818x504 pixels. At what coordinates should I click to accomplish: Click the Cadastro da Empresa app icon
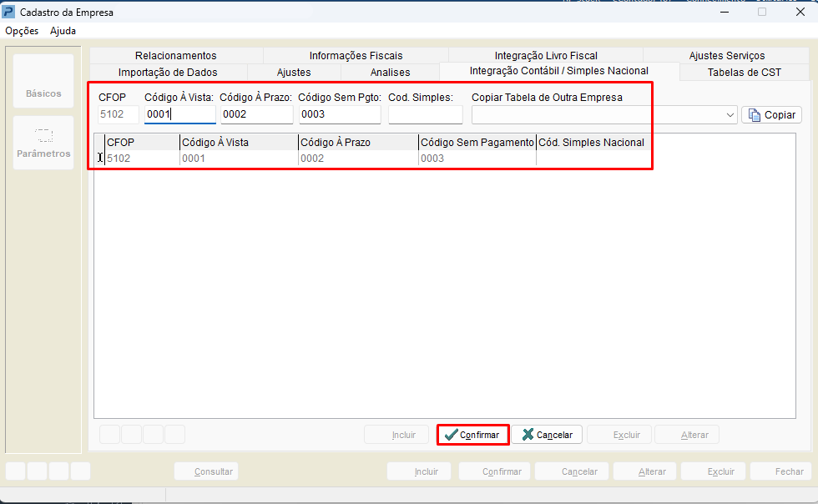(9, 13)
